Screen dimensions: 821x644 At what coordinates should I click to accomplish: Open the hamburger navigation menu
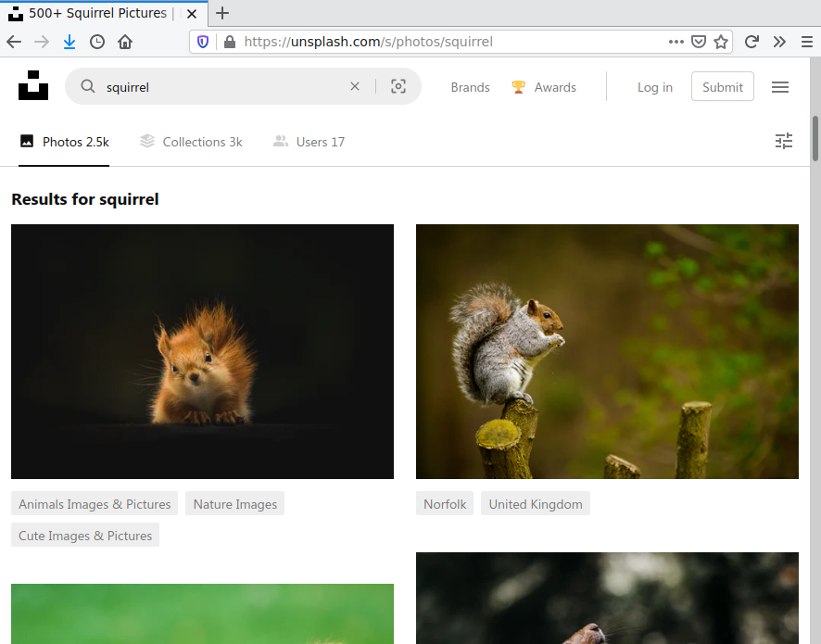[x=780, y=87]
